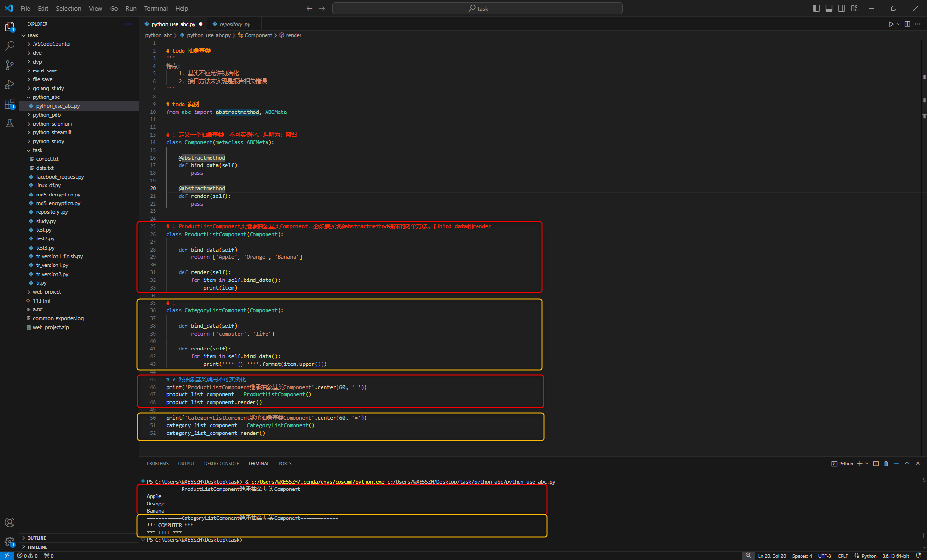Expand the OUTLINE section
Screen dimensions: 927x560
79,538
